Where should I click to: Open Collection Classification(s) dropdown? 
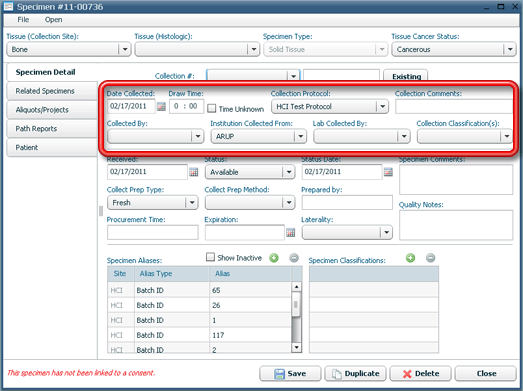[x=507, y=136]
